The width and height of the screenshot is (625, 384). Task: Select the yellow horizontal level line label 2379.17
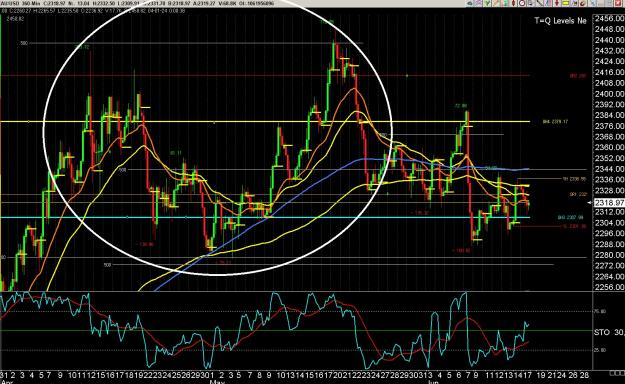click(x=555, y=122)
